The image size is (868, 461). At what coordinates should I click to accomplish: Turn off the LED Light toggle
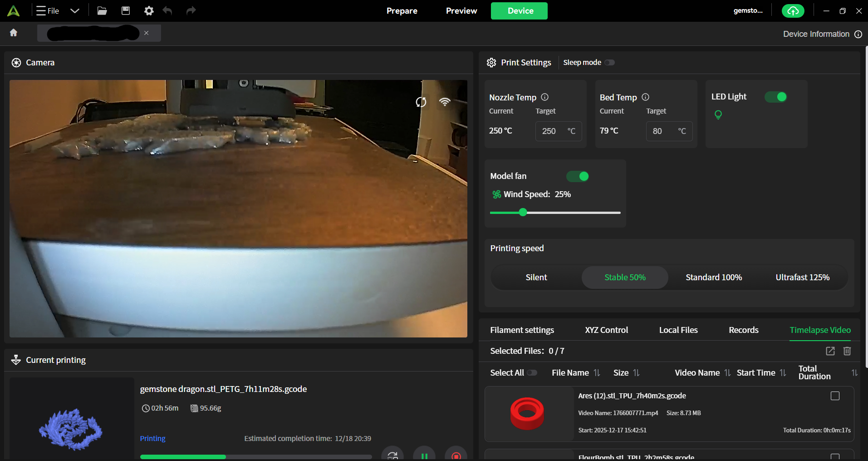[x=776, y=97]
